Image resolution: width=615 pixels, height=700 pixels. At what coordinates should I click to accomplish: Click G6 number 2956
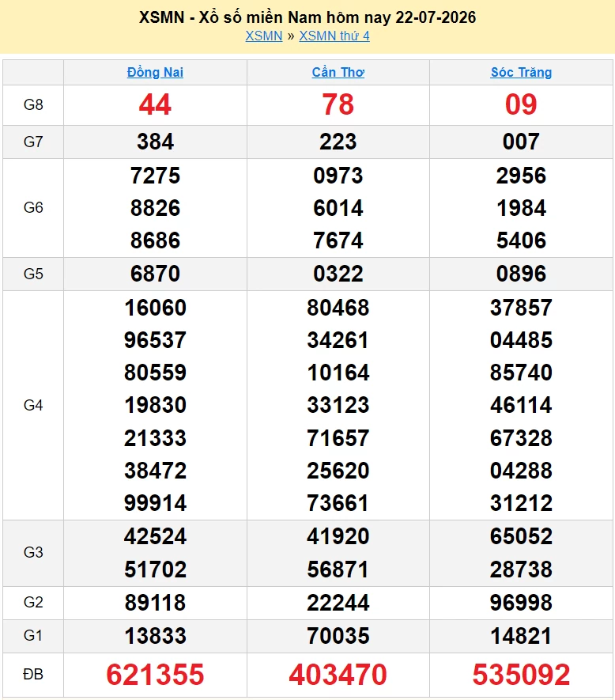(521, 176)
